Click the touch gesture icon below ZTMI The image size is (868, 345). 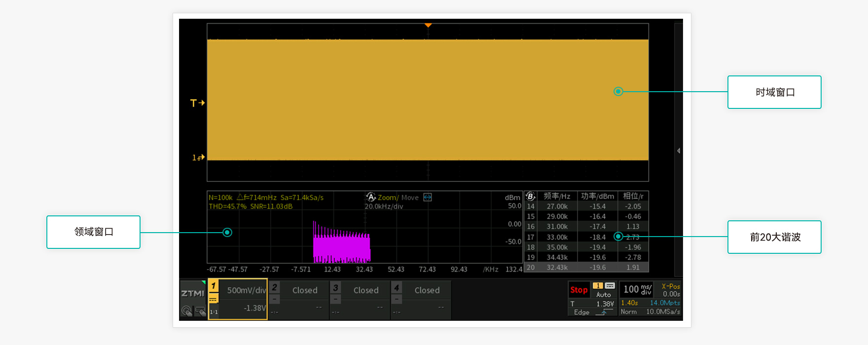[x=186, y=311]
